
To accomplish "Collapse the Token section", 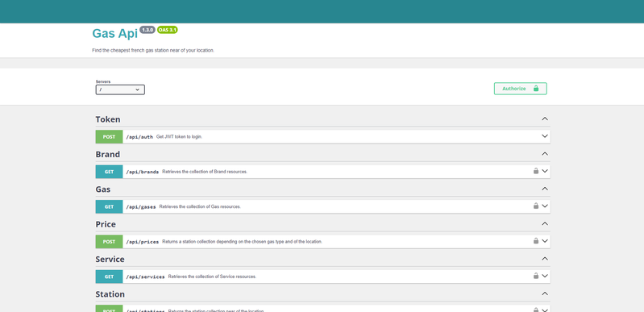I will [x=545, y=119].
